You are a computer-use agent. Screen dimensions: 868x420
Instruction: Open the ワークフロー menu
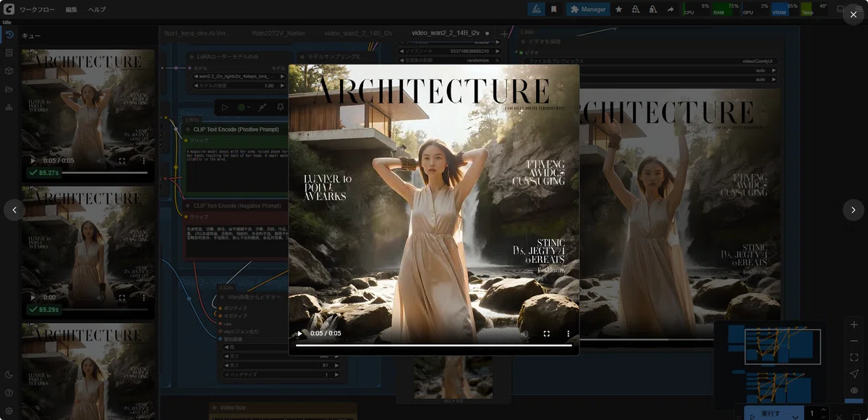pos(37,9)
